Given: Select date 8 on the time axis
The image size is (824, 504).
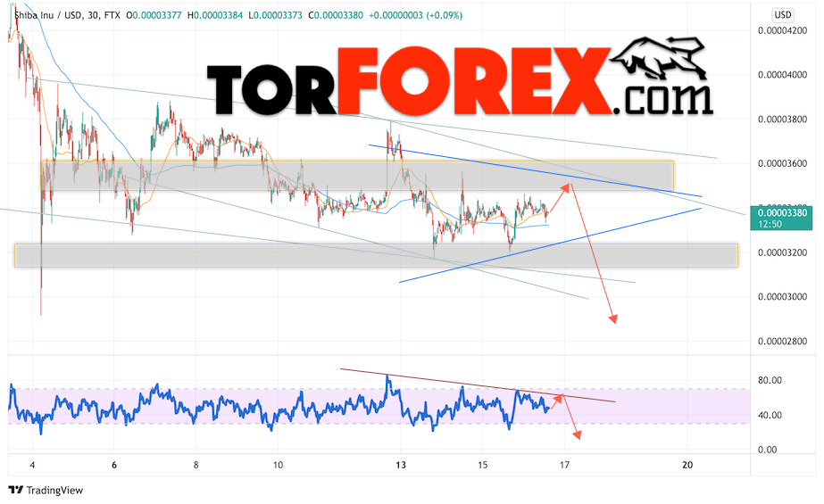Looking at the screenshot, I should (x=196, y=465).
